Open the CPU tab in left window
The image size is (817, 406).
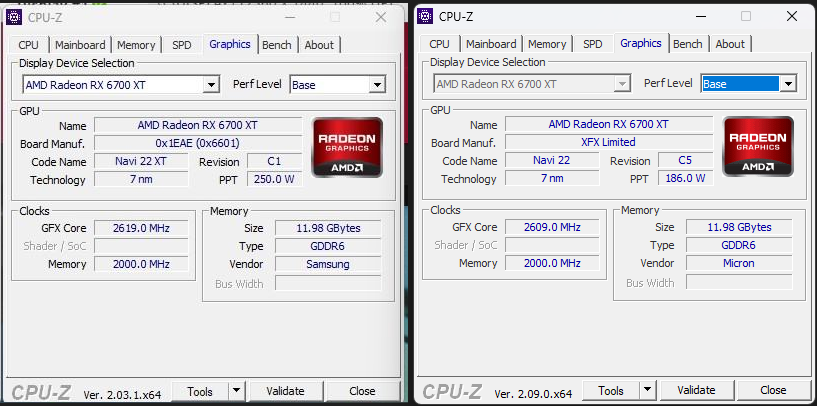click(x=29, y=45)
